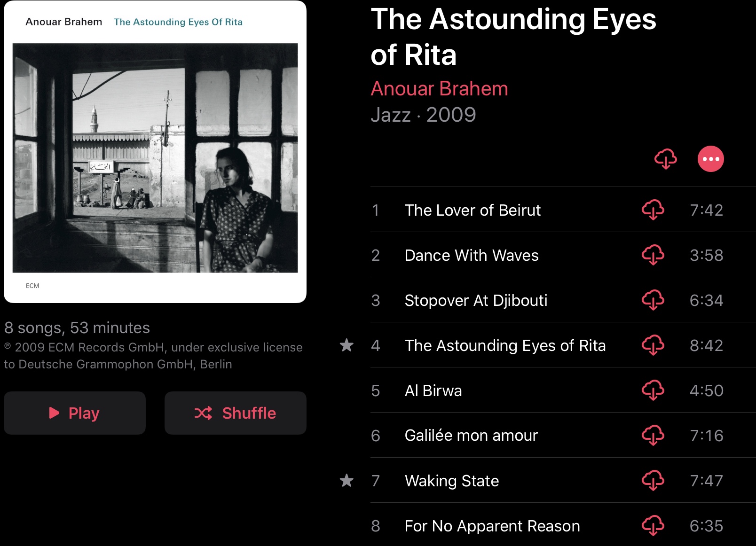Download Waking State track
The image size is (756, 546).
click(x=653, y=480)
